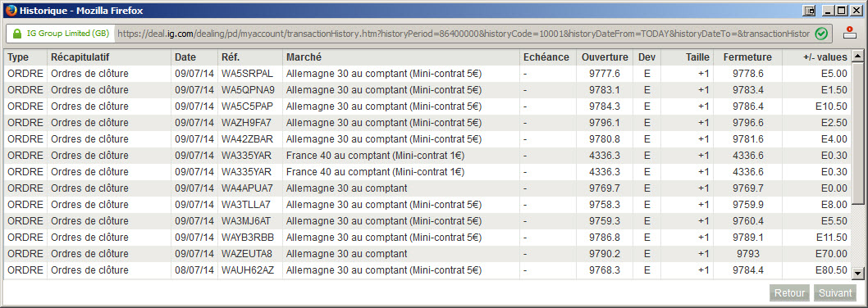Click the E10.50 value
Screen dimensions: 868x308
pyautogui.click(x=831, y=106)
